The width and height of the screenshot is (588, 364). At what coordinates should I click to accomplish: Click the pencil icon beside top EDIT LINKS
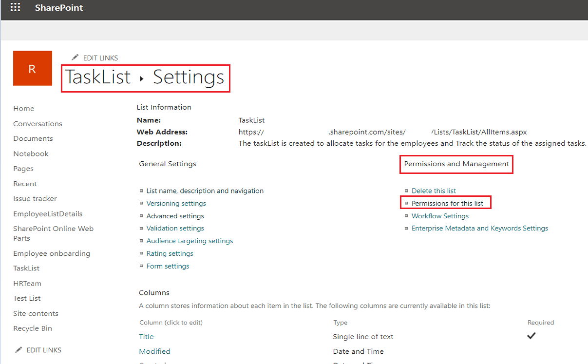tap(75, 57)
